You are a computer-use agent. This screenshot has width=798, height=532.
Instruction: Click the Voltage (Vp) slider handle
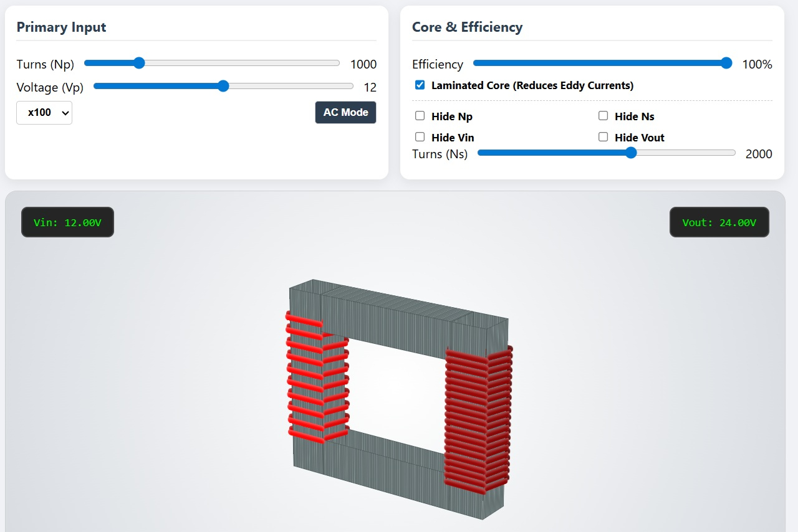coord(223,86)
